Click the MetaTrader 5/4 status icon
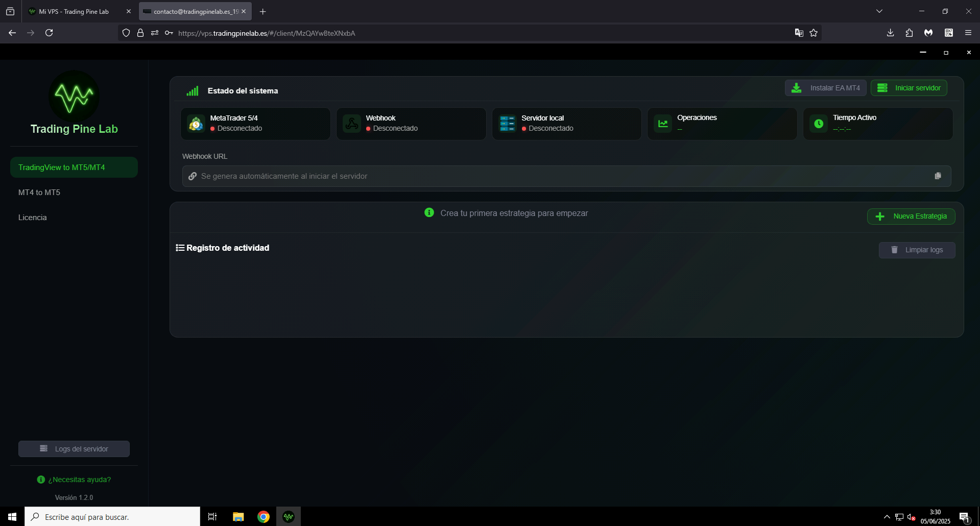980x526 pixels. pos(196,124)
